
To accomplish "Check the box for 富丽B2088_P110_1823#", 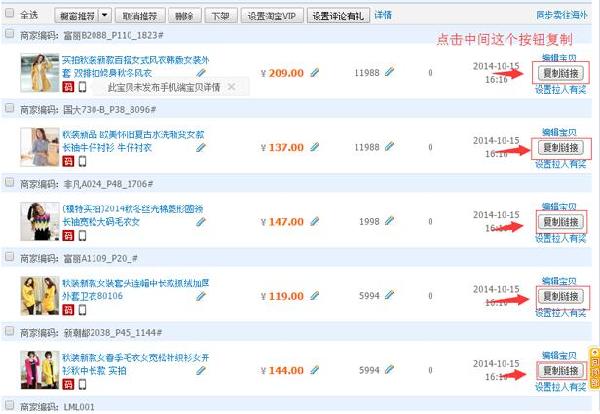I will [9, 34].
